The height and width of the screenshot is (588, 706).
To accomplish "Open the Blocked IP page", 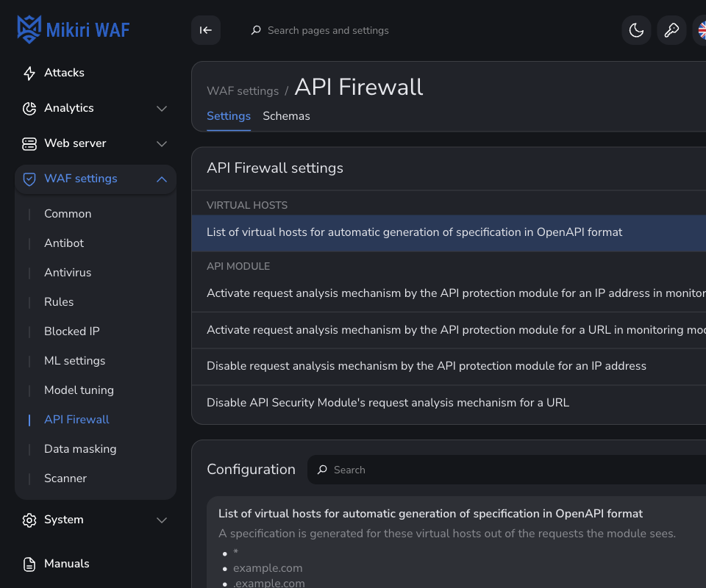I will 72,331.
